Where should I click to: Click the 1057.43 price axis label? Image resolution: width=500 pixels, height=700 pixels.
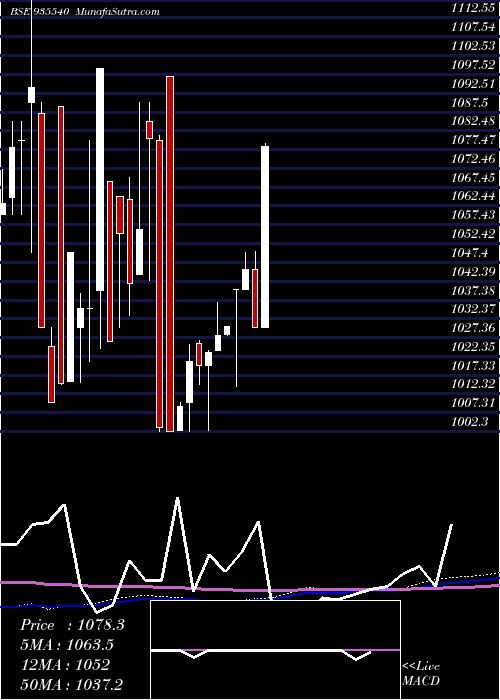click(x=473, y=215)
